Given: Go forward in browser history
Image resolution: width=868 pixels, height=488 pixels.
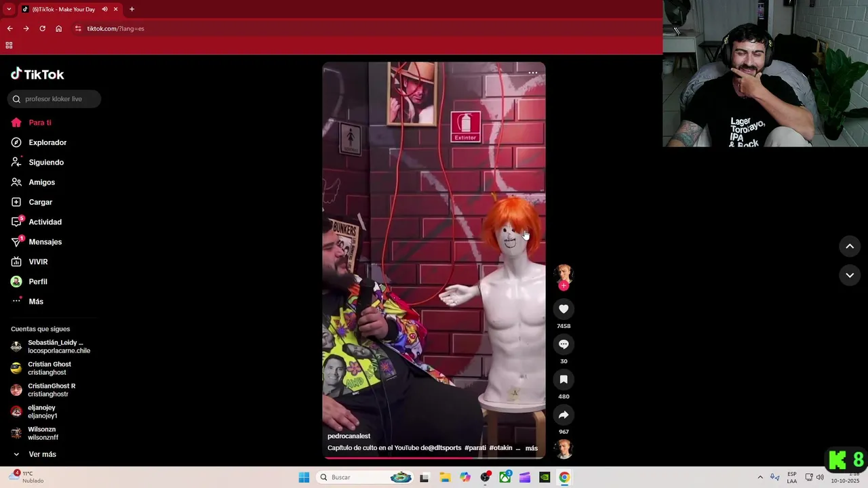Looking at the screenshot, I should 26,28.
